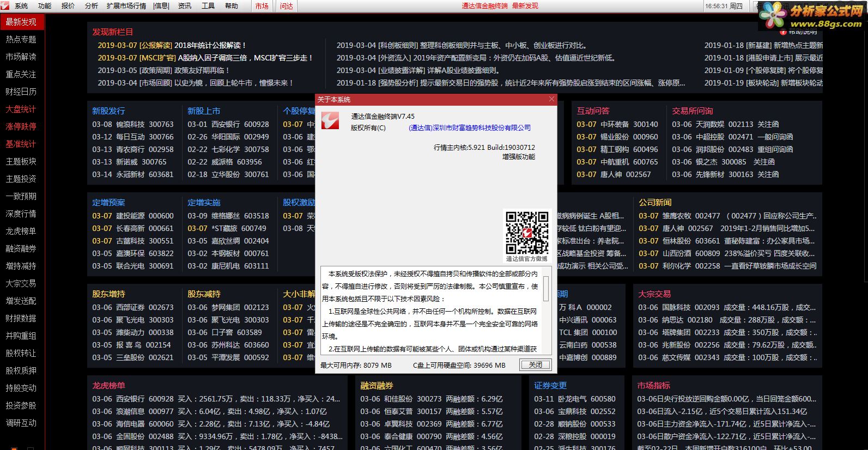Viewport: 868px width, 450px height.
Task: Select 主题投资 in the sidebar
Action: click(x=21, y=179)
